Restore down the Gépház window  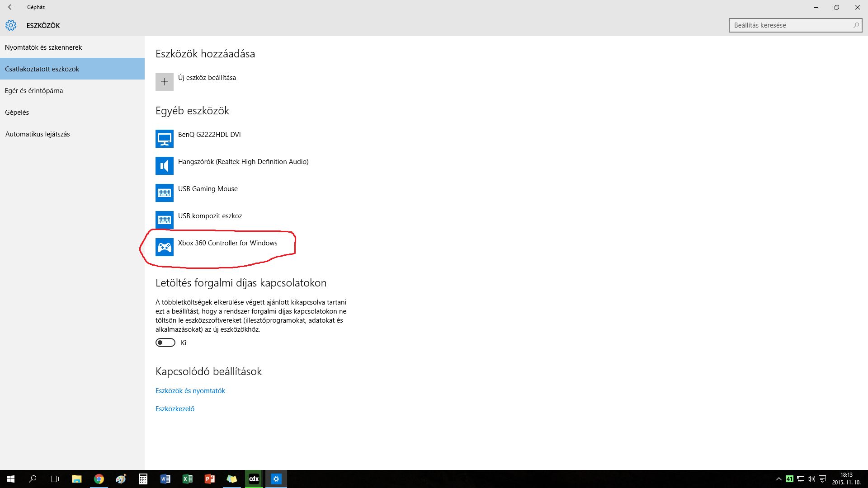coord(837,7)
